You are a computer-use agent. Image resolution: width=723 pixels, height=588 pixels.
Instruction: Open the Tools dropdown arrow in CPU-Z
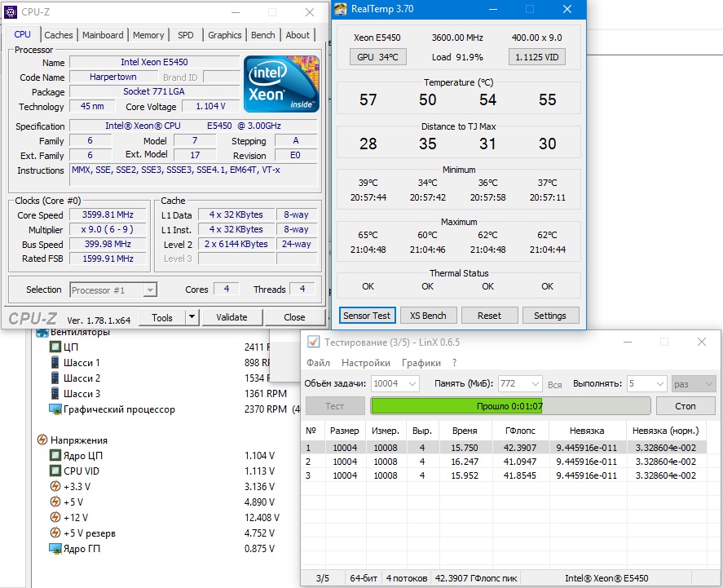(x=192, y=317)
